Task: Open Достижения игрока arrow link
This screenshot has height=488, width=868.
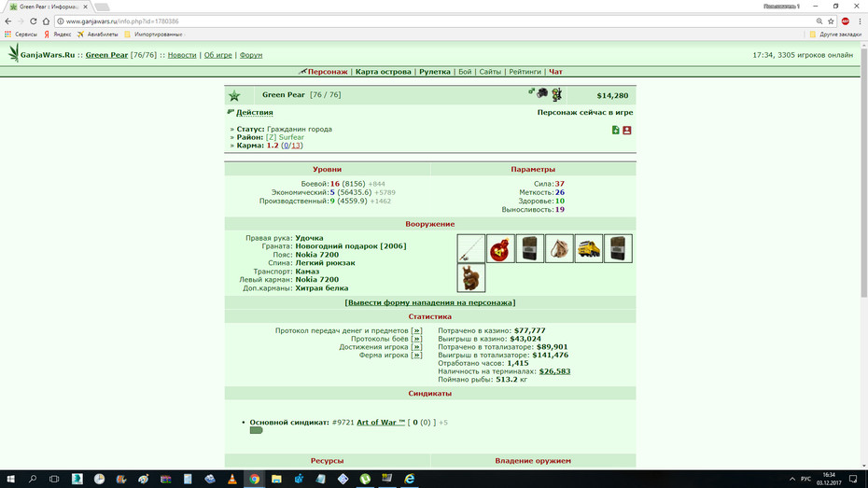Action: click(x=417, y=347)
